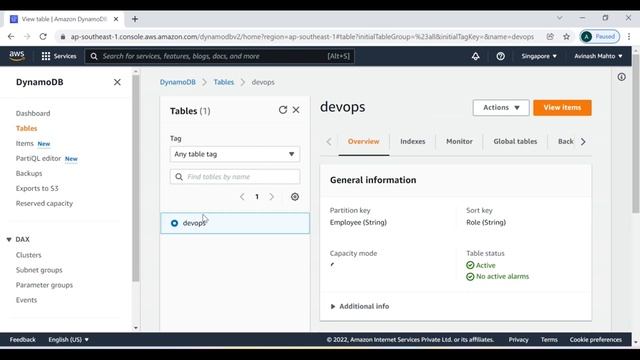Open the AWS home logo
The width and height of the screenshot is (640, 360).
pos(17,56)
